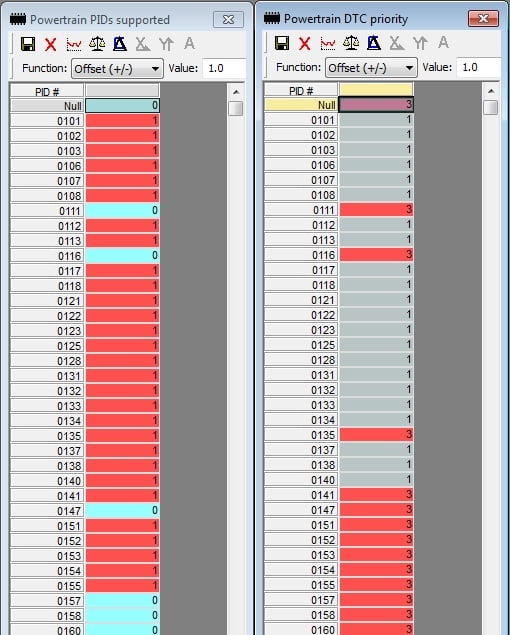Select PID 0111 supported cell showing 0
This screenshot has height=635, width=510.
click(122, 211)
